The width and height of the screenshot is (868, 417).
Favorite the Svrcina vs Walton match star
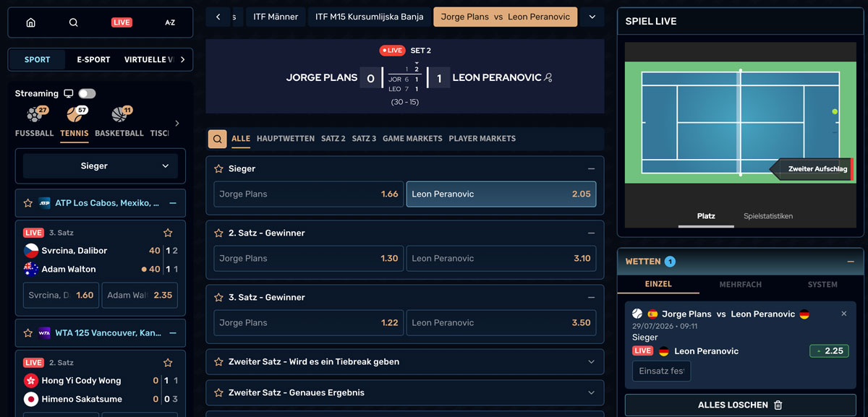pos(168,233)
